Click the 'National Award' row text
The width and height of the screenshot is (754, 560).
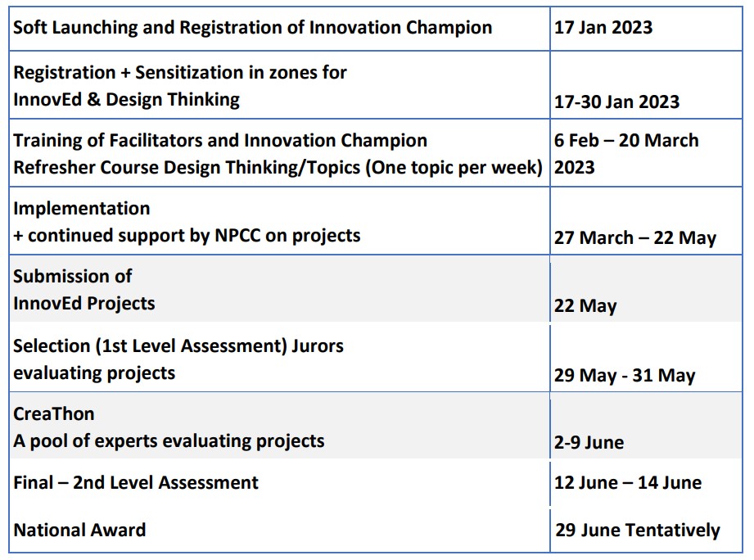79,531
